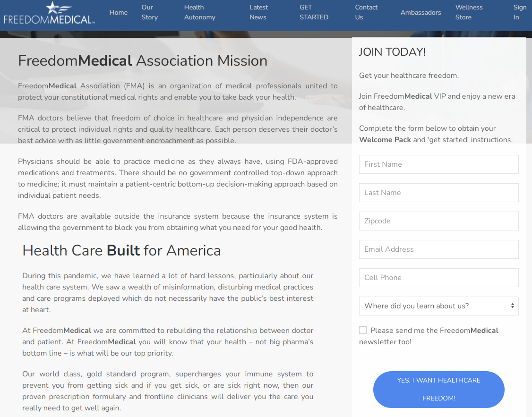532x417 pixels.
Task: Open the Home menu item
Action: (119, 13)
